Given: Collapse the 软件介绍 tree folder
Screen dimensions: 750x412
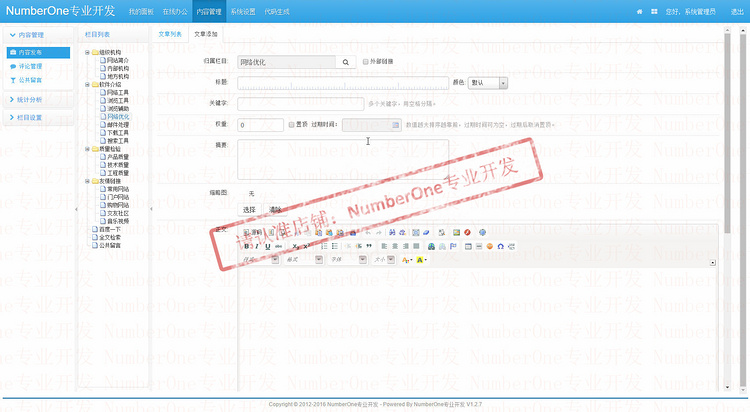Looking at the screenshot, I should click(x=87, y=84).
